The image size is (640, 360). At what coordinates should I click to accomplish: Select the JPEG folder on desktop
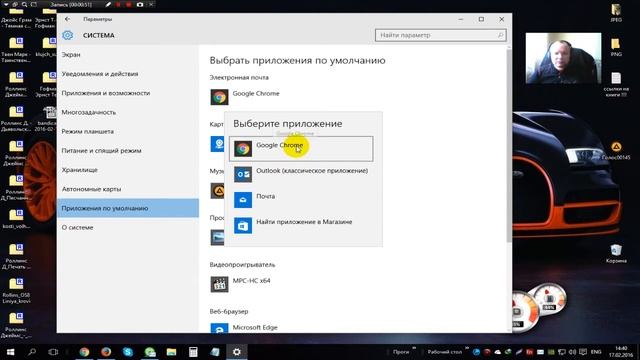point(616,12)
